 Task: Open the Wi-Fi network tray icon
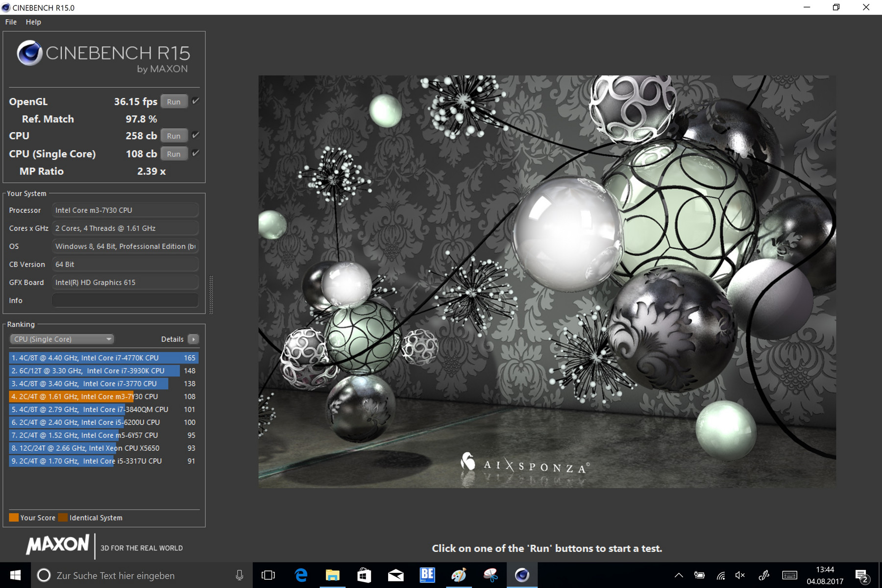pyautogui.click(x=720, y=575)
